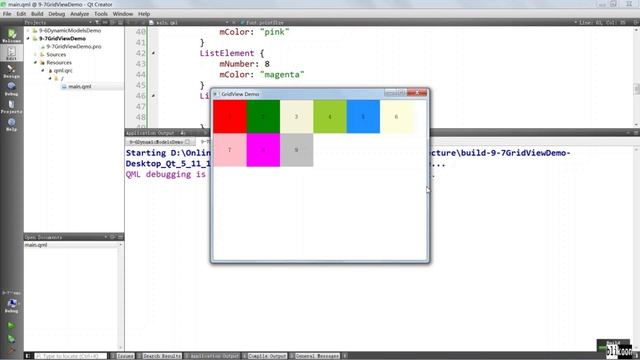Click the red grid cell

[230, 117]
